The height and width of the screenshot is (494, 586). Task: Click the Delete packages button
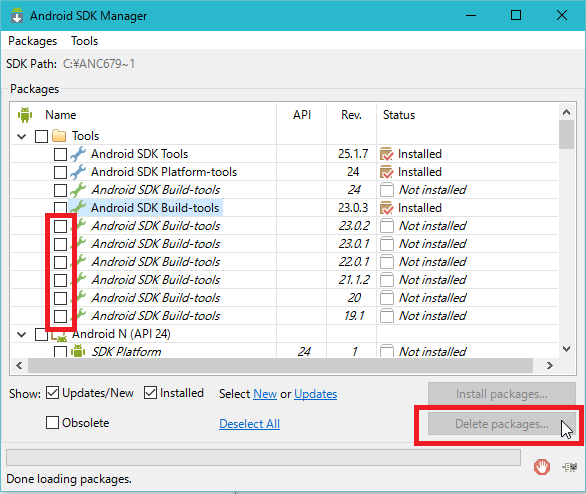pyautogui.click(x=502, y=424)
